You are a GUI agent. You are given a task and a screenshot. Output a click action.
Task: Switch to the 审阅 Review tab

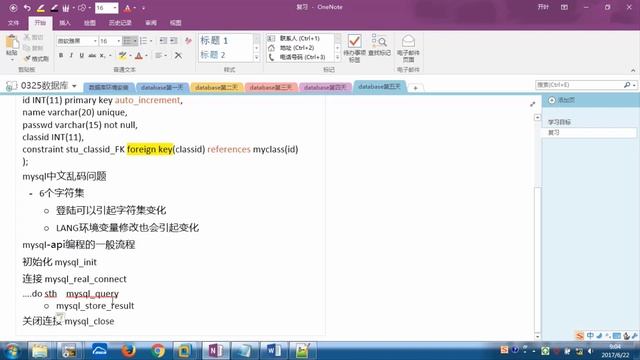coord(151,23)
